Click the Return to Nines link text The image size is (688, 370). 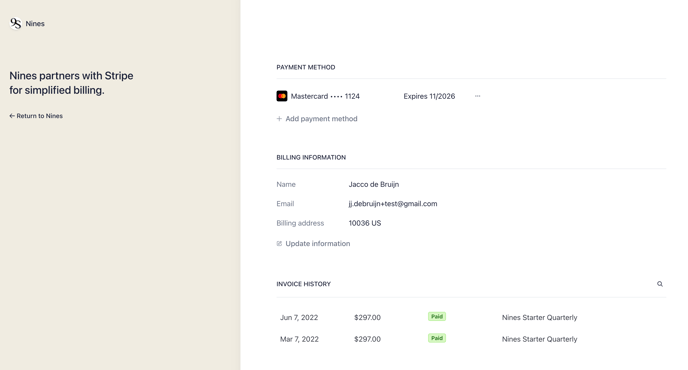click(x=39, y=116)
